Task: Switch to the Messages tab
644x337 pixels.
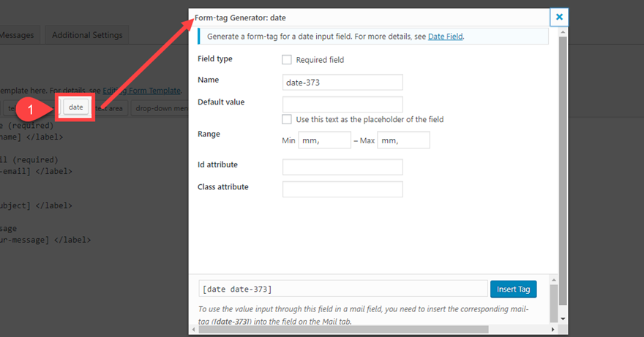Action: pyautogui.click(x=18, y=35)
